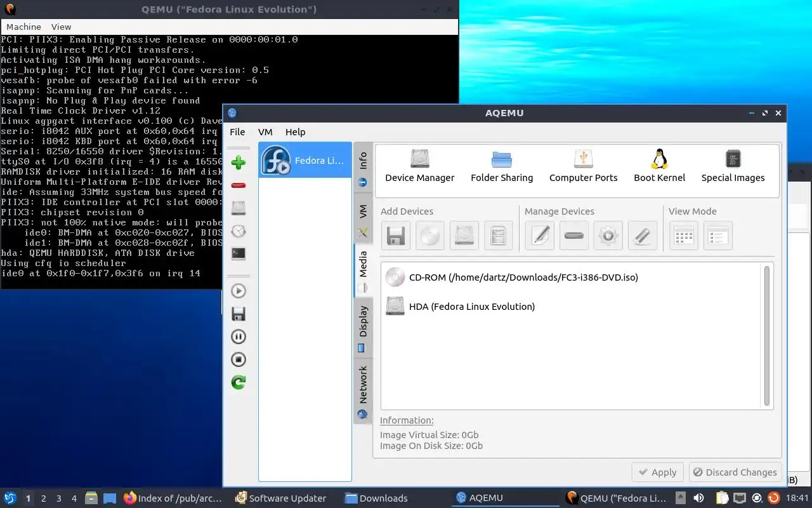Viewport: 812px width, 508px height.
Task: Open the clock icon in AQEMU sidebar
Action: pos(239,231)
